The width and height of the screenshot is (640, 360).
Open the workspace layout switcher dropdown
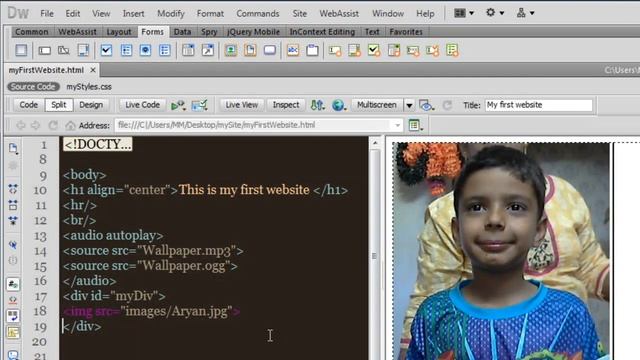coord(464,13)
